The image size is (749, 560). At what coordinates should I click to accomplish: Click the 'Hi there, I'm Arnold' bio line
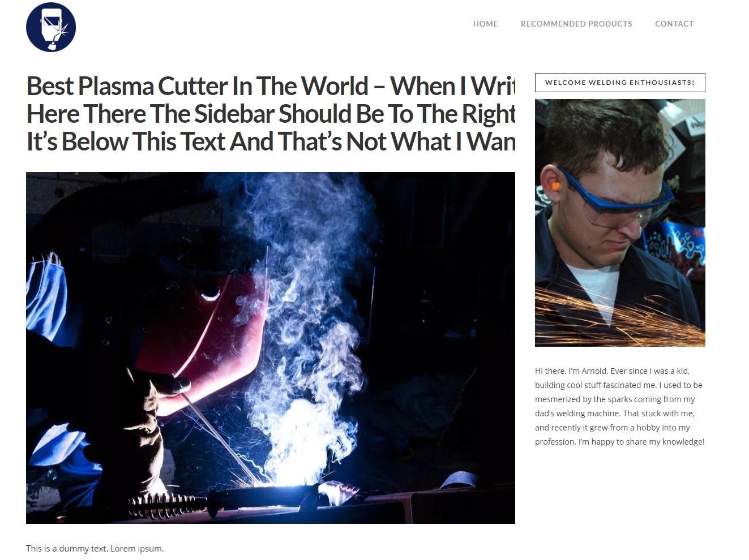612,371
